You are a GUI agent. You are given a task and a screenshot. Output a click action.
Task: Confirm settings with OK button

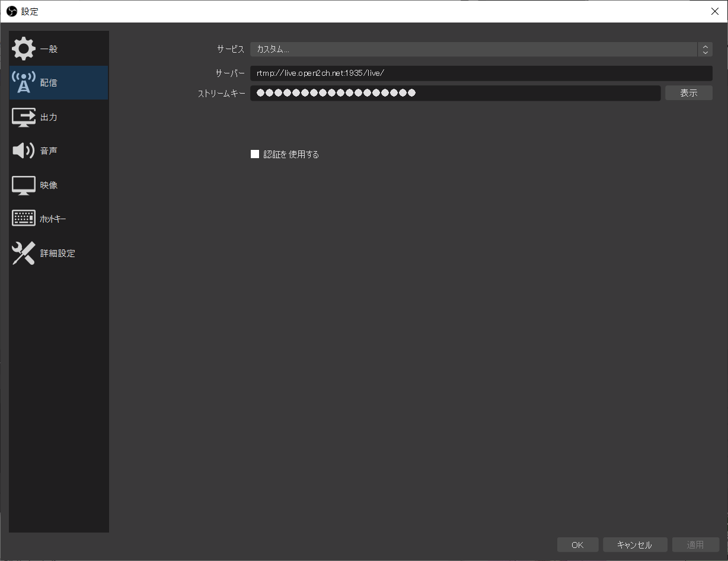click(577, 545)
